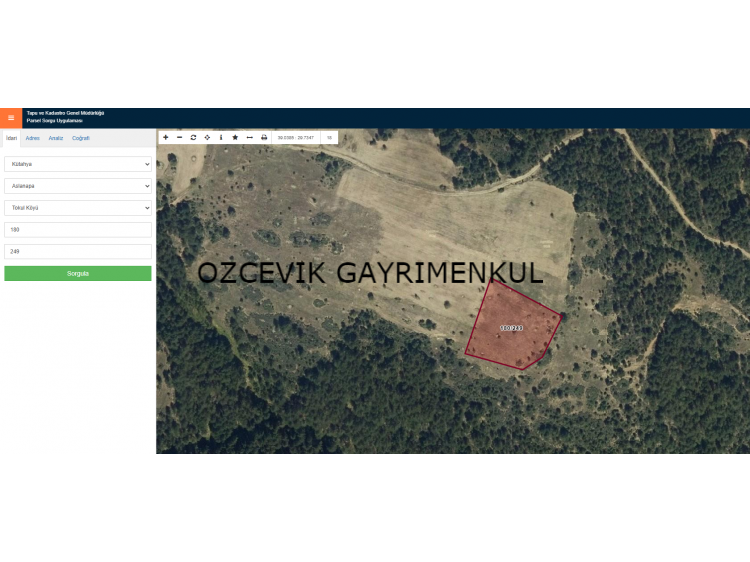Switch to the İdari tab
Screen dimensions: 750x562
[12, 138]
